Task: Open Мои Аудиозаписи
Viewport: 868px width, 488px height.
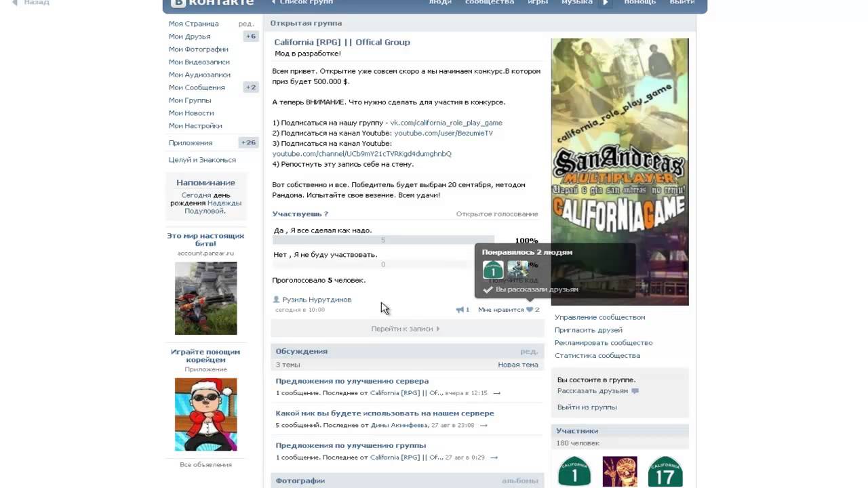Action: pos(199,75)
